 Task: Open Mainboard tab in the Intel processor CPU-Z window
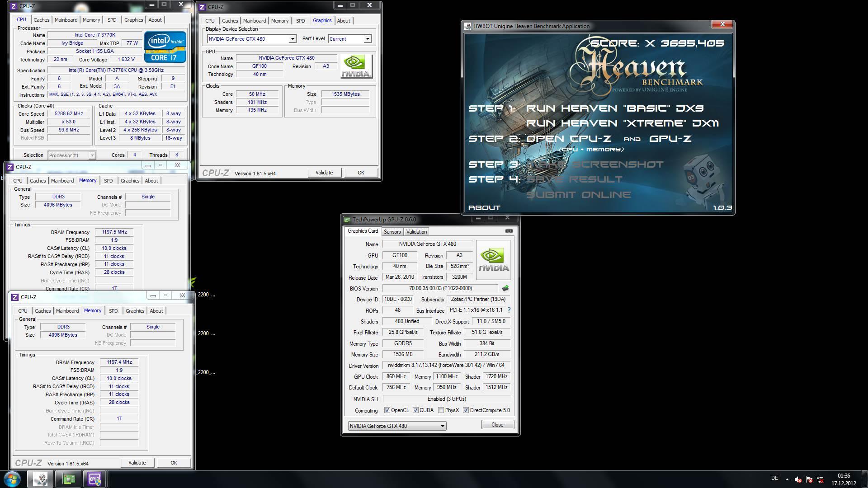[x=66, y=20]
